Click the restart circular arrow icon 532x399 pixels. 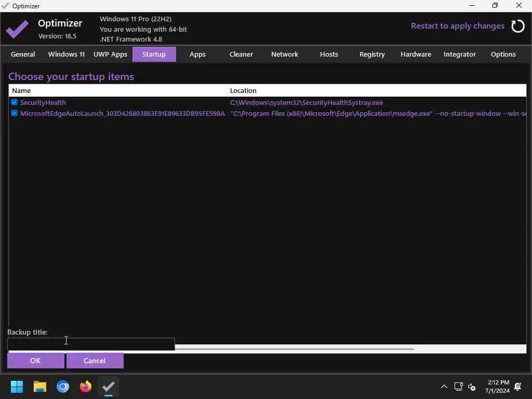[x=518, y=26]
